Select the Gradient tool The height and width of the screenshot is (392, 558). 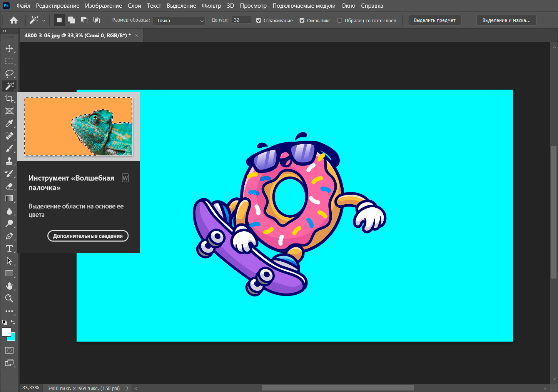coord(9,199)
